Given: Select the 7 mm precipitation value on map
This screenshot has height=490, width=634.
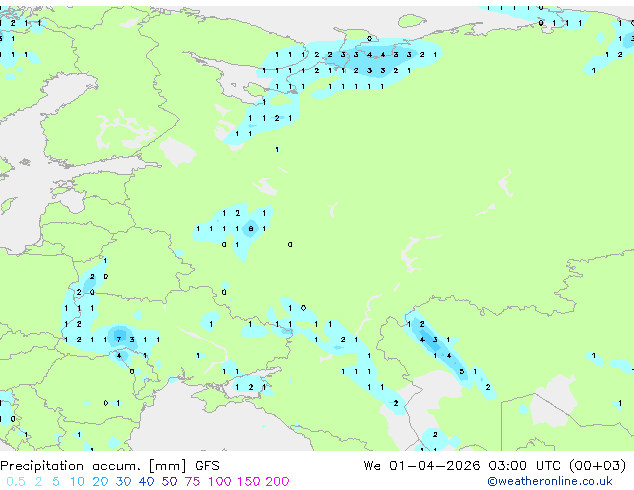Looking at the screenshot, I should point(119,340).
